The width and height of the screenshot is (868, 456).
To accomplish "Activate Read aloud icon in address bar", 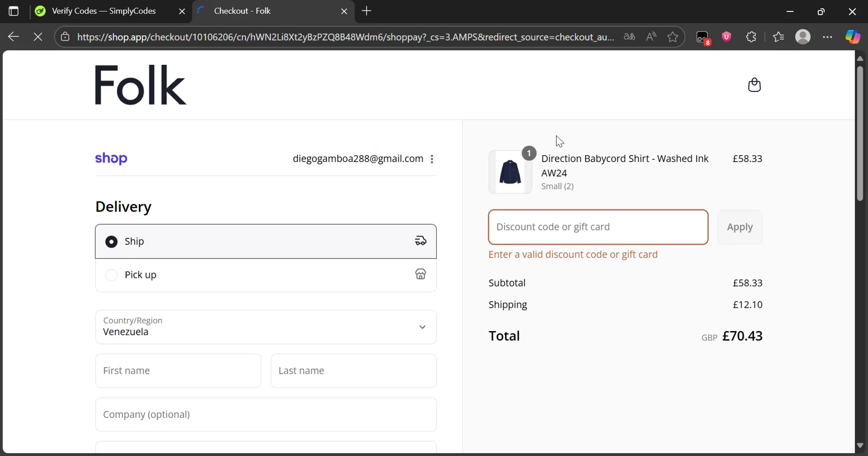I will click(651, 37).
